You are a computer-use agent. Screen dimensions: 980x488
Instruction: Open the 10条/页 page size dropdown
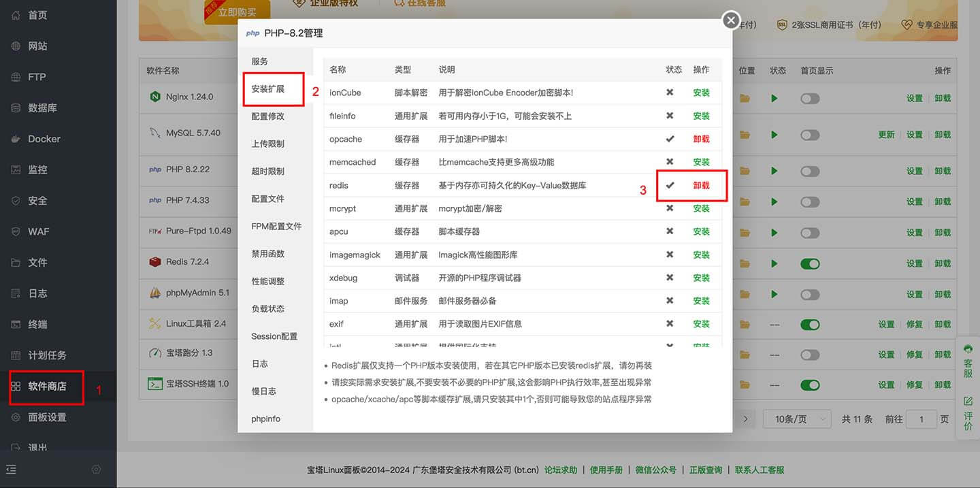[798, 419]
